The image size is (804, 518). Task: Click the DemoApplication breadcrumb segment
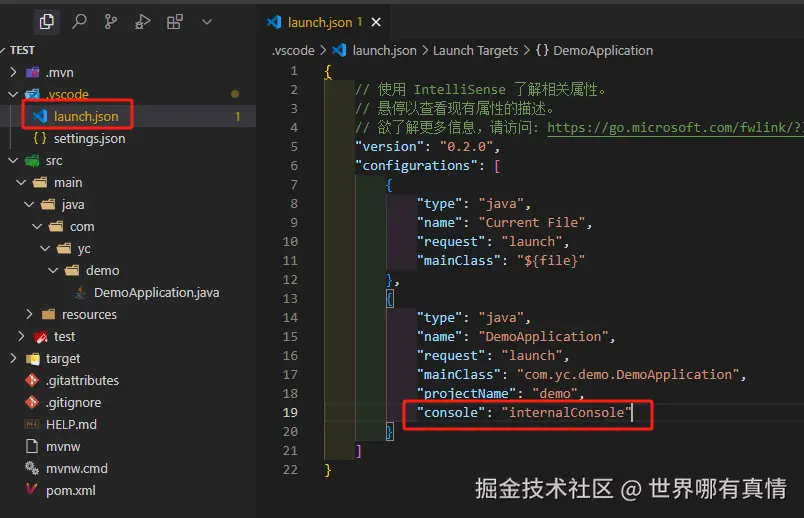[x=603, y=50]
